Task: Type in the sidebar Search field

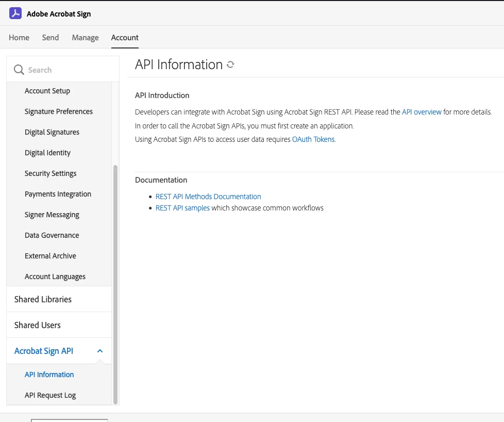Action: click(x=67, y=70)
